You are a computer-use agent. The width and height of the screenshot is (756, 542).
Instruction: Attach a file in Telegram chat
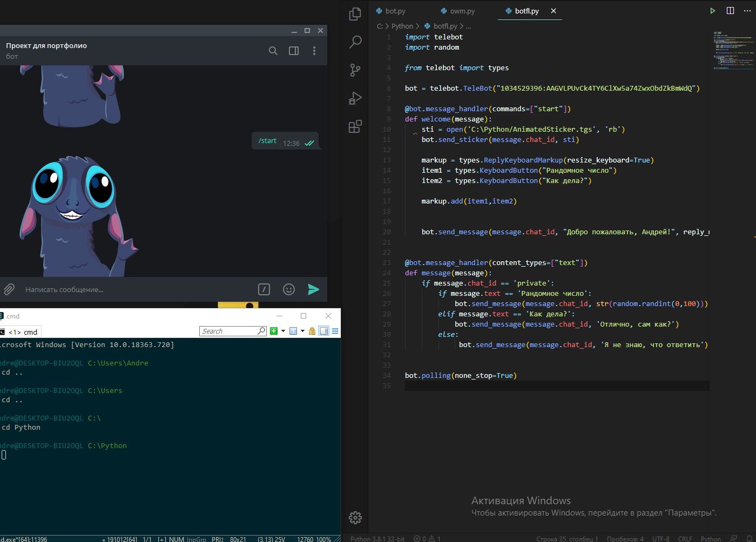(x=9, y=289)
